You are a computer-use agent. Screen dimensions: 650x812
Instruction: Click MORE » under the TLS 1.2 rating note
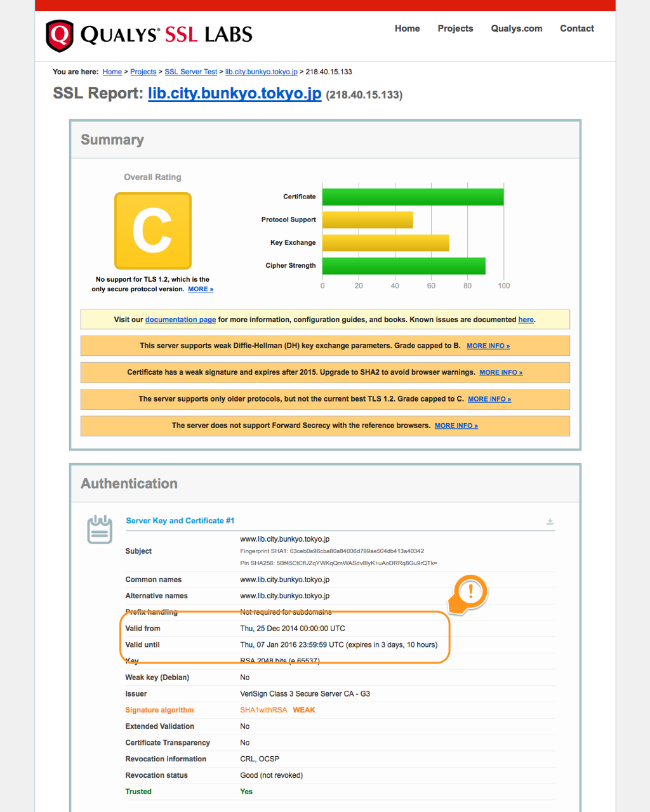[x=201, y=289]
